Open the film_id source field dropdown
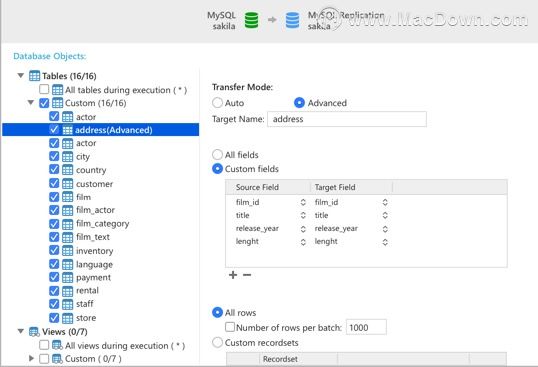The width and height of the screenshot is (538, 367). (303, 202)
